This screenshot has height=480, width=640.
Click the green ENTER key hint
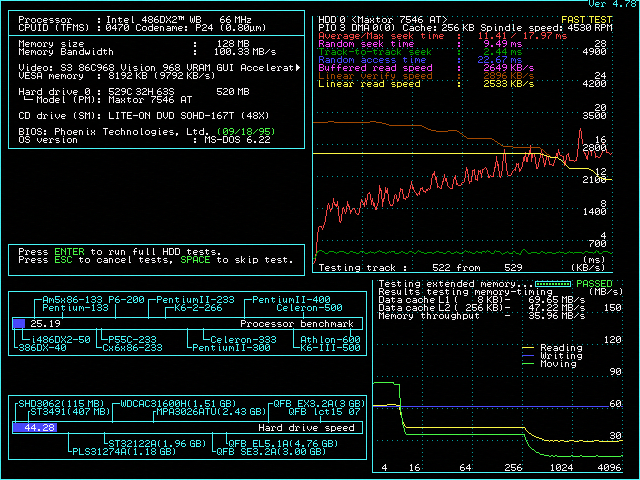click(x=69, y=252)
